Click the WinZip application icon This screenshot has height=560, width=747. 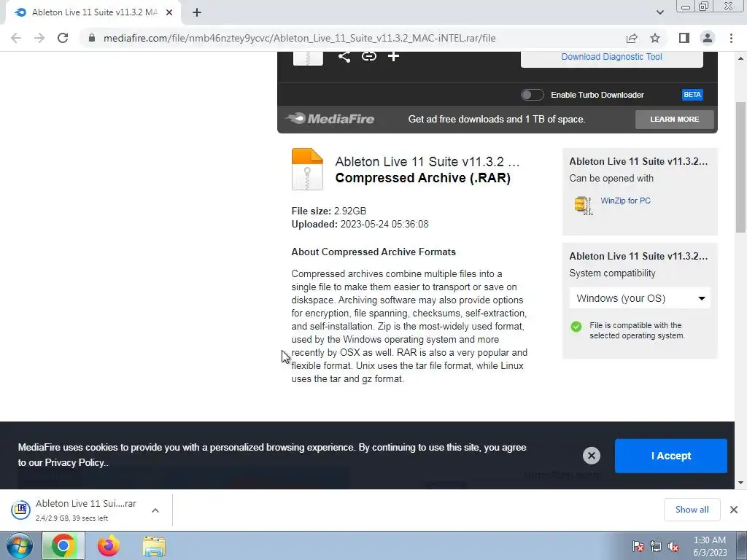click(x=584, y=205)
